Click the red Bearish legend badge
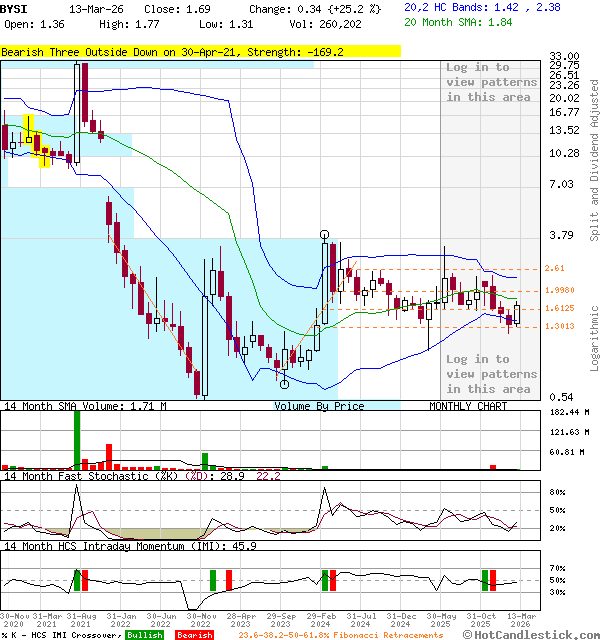 tap(194, 635)
